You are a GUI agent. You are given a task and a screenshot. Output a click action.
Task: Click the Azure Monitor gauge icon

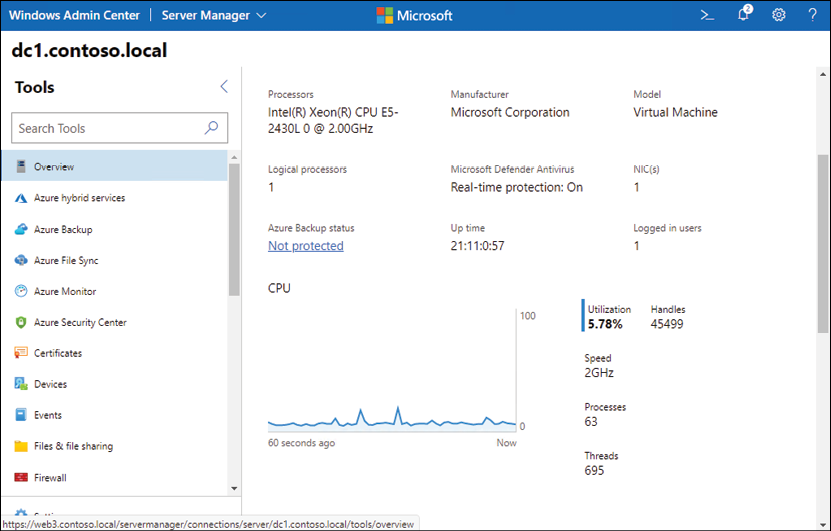(21, 291)
